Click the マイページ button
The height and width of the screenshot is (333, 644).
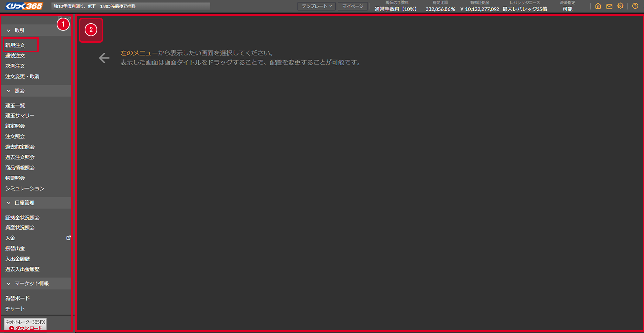[x=353, y=6]
